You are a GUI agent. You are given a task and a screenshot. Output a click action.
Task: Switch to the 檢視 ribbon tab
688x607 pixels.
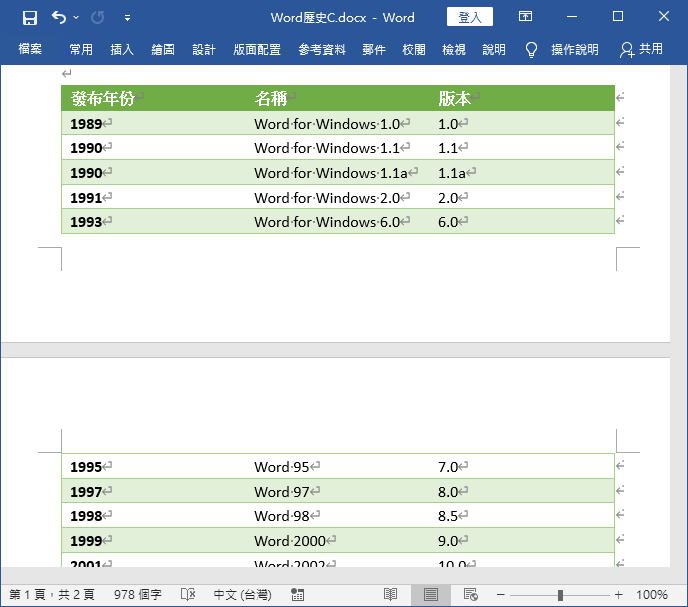(x=454, y=49)
